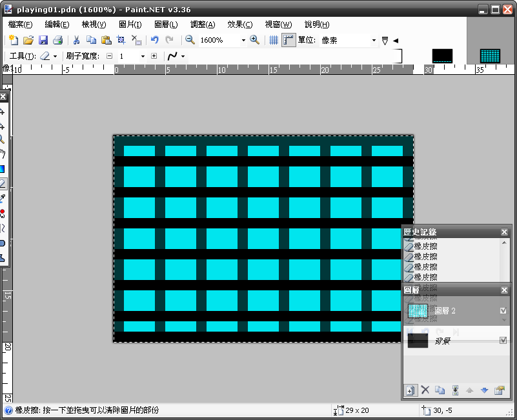This screenshot has height=420, width=517.
Task: Expand the units 像素 dropdown
Action: point(374,40)
